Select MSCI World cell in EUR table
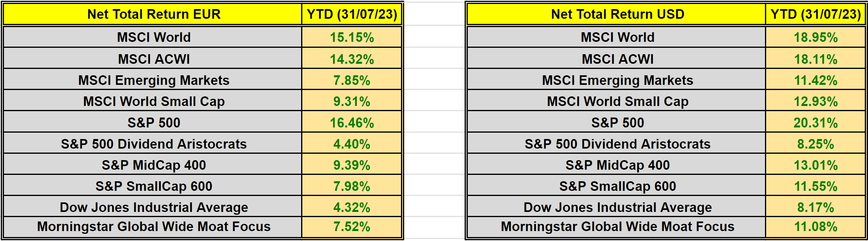This screenshot has height=241, width=868. click(154, 37)
